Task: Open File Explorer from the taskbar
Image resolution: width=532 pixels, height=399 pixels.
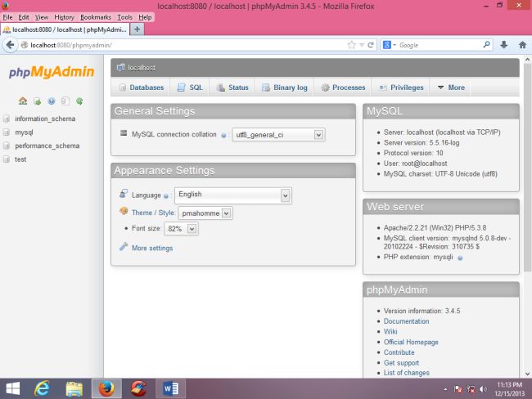Action: [x=74, y=388]
